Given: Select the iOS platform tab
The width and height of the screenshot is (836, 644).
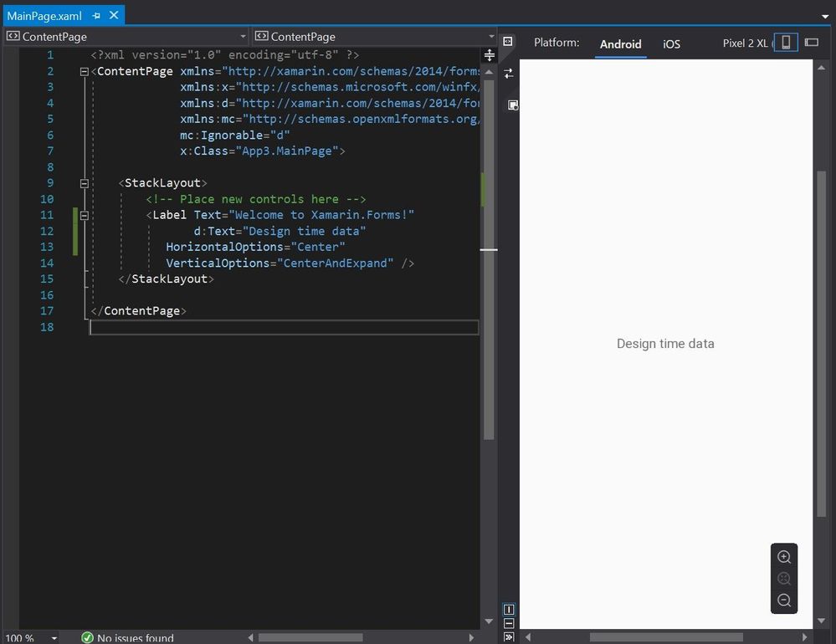Looking at the screenshot, I should click(671, 44).
